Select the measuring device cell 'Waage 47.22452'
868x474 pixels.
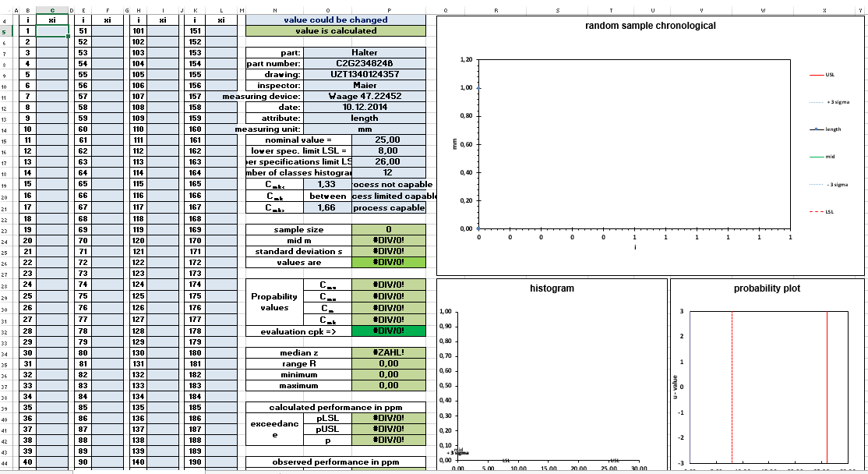click(364, 97)
